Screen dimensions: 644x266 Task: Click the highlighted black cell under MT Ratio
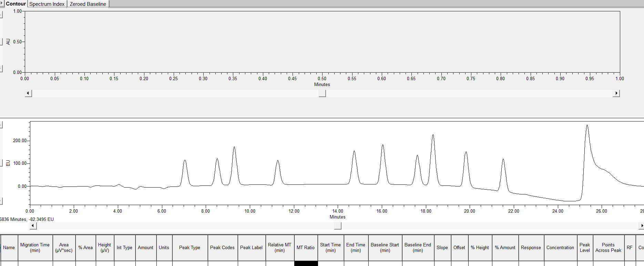(306, 264)
